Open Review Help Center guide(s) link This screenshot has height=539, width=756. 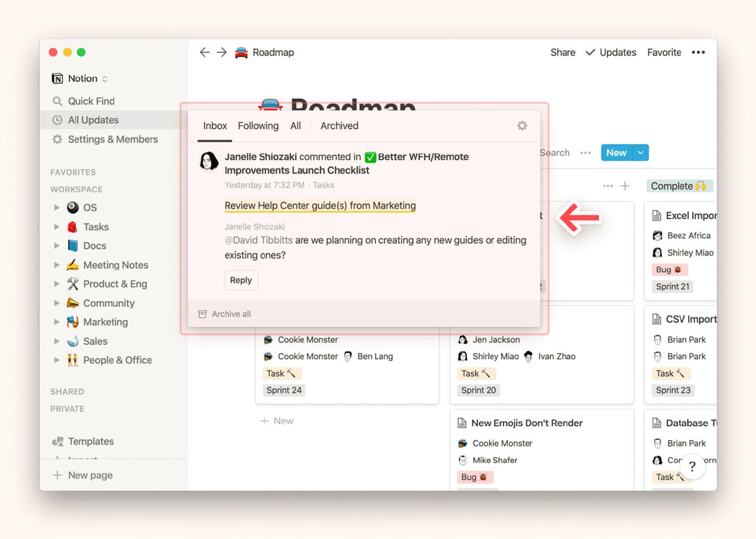[320, 206]
